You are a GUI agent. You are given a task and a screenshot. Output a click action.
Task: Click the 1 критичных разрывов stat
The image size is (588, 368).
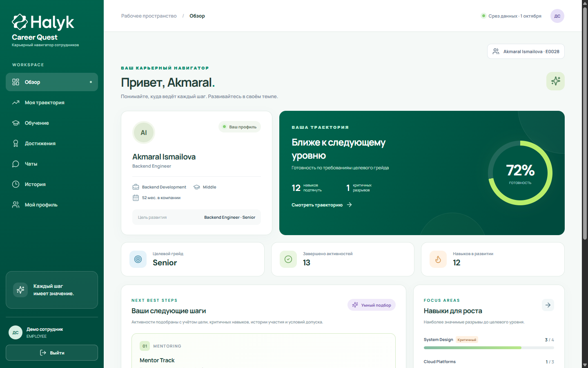click(x=359, y=188)
